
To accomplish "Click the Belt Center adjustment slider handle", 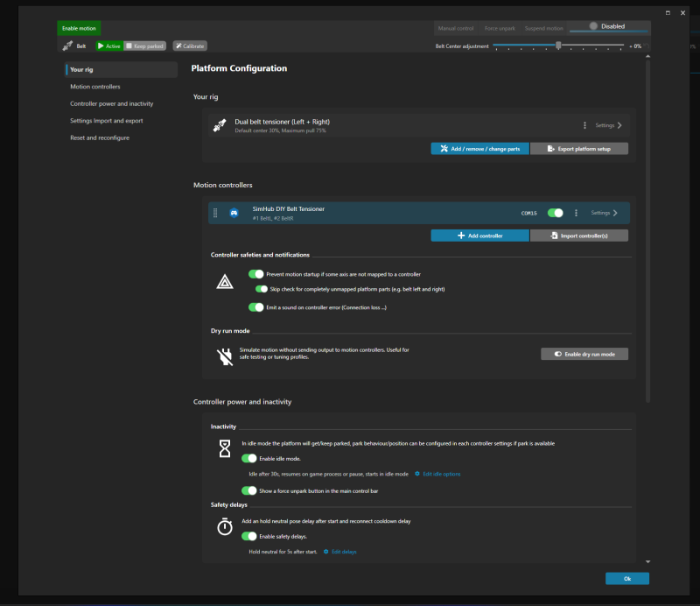I will point(558,46).
